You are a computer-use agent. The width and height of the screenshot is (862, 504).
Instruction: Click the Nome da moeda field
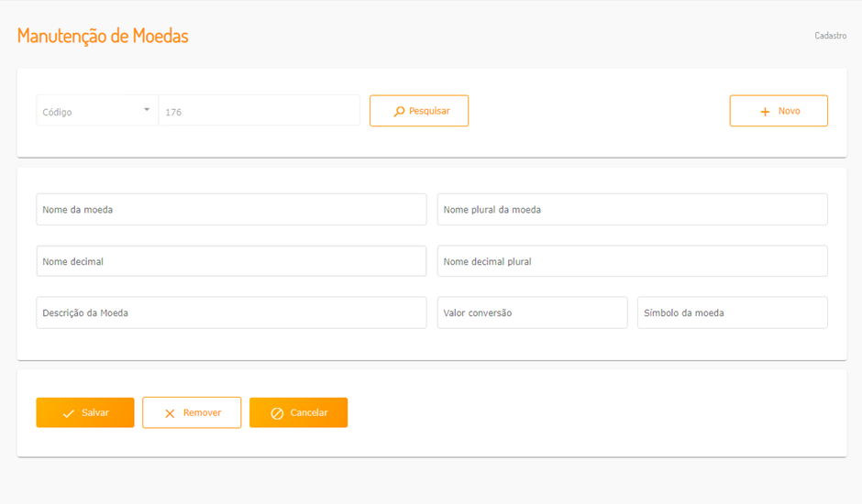point(231,210)
